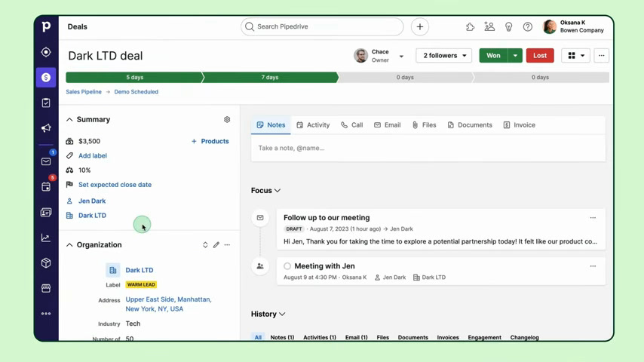Switch to the Files tab
The width and height of the screenshot is (644, 362).
coord(425,125)
